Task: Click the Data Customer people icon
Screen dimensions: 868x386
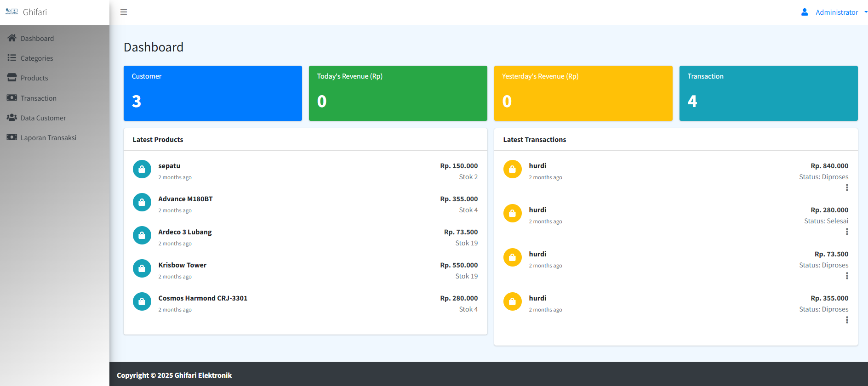Action: tap(12, 118)
